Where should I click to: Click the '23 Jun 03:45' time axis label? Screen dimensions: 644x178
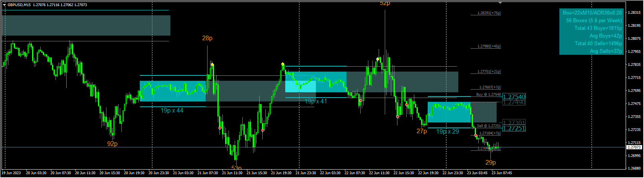pos(477,173)
